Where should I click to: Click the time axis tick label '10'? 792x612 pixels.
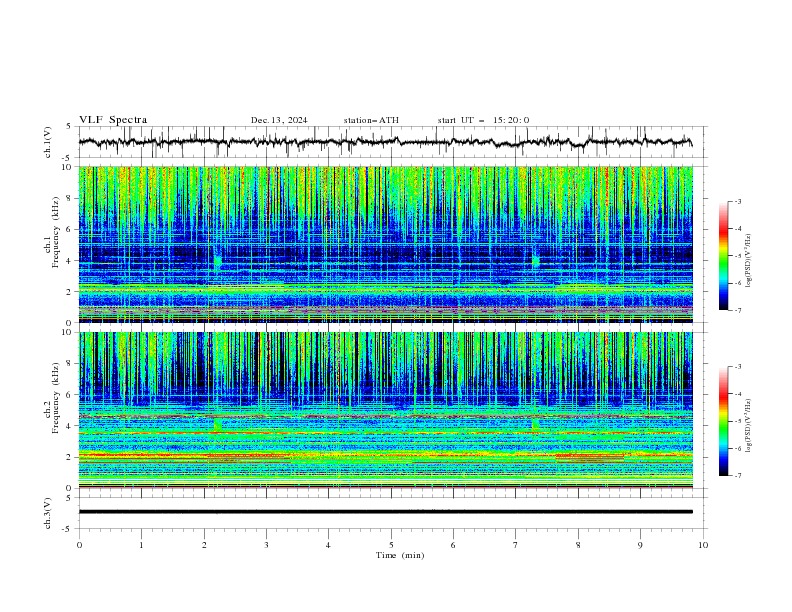click(703, 545)
